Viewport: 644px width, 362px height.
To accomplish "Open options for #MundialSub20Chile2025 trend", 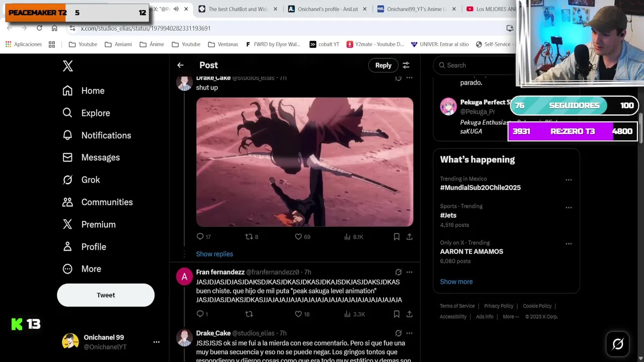I will pos(569,179).
